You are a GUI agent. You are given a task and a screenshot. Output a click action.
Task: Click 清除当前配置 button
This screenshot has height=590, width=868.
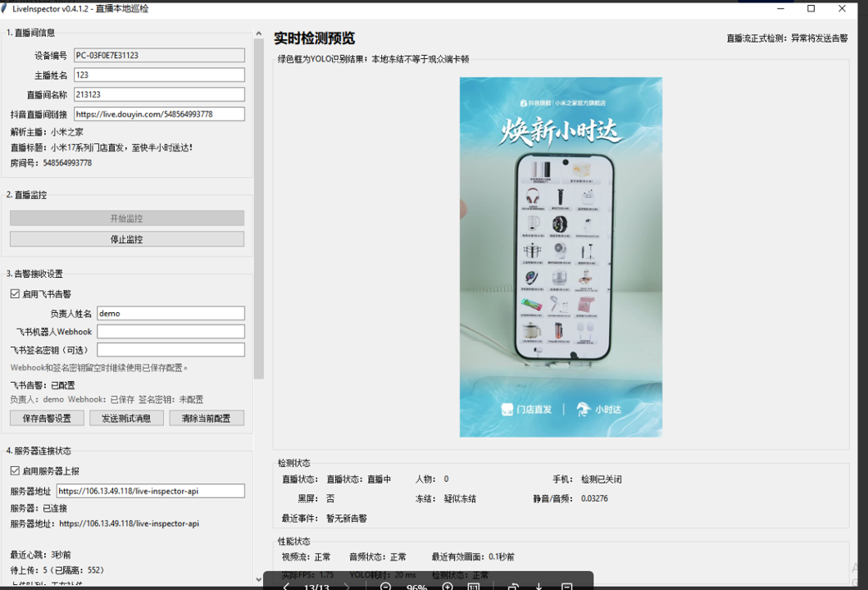pyautogui.click(x=207, y=418)
